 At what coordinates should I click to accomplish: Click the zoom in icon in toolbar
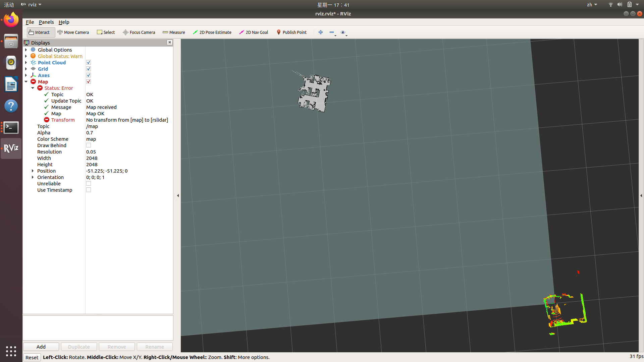321,32
